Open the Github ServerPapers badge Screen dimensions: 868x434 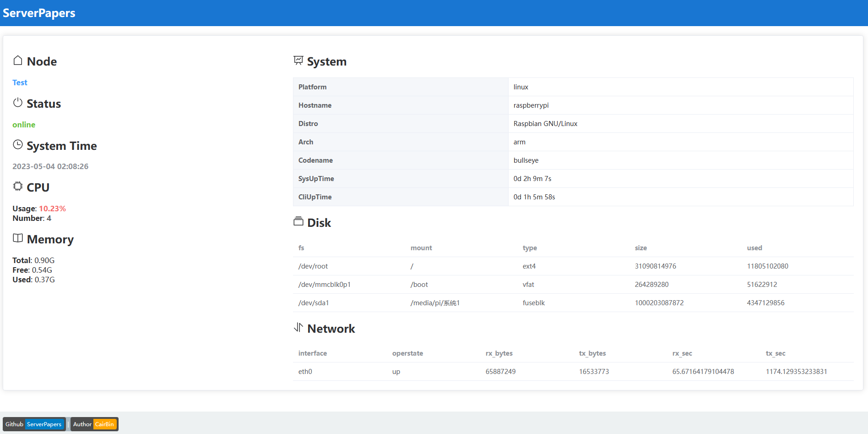click(x=34, y=424)
